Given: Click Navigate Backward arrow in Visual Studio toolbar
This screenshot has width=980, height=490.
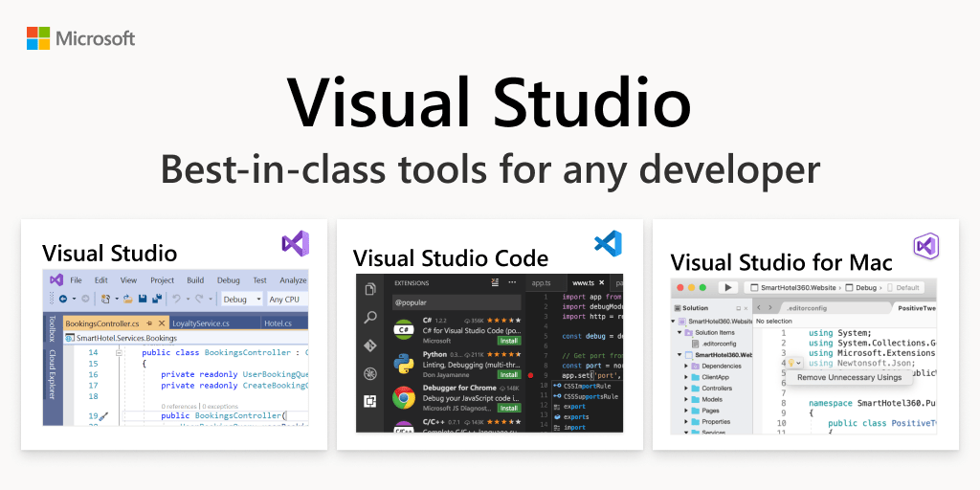Looking at the screenshot, I should [x=63, y=299].
